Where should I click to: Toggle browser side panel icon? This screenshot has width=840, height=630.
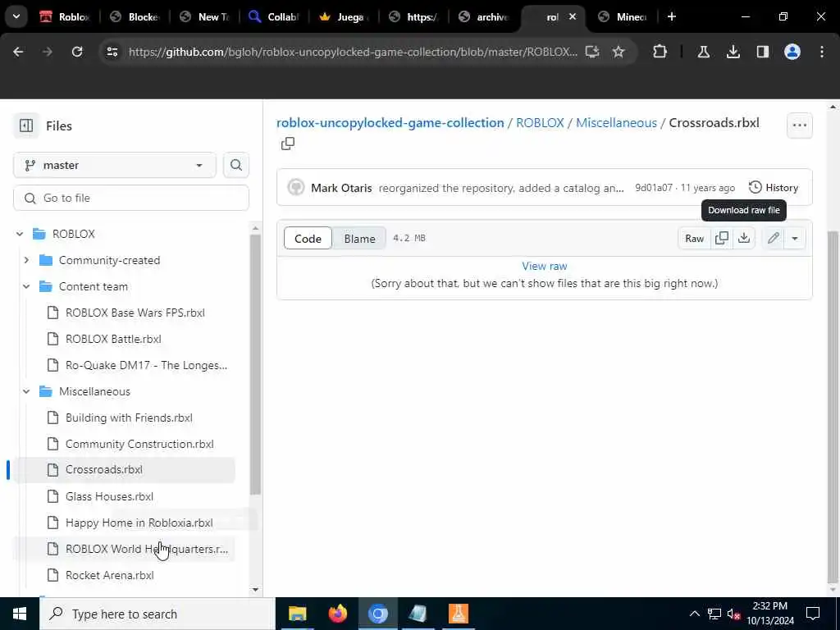point(762,52)
